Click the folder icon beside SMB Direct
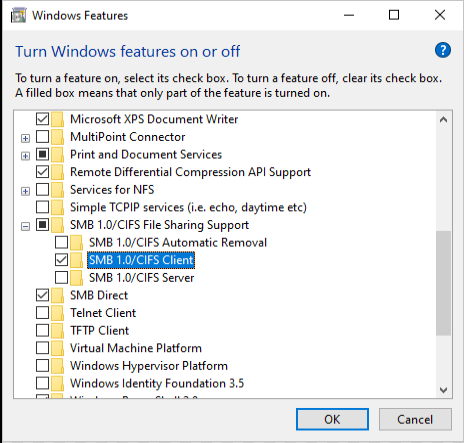The height and width of the screenshot is (443, 464). tap(58, 296)
